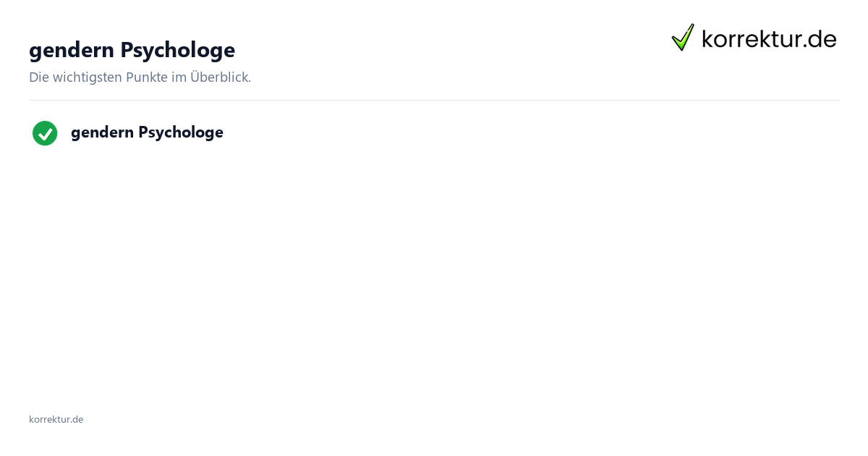The image size is (868, 456).
Task: Click the main heading gendern Psychologe
Action: pos(132,50)
